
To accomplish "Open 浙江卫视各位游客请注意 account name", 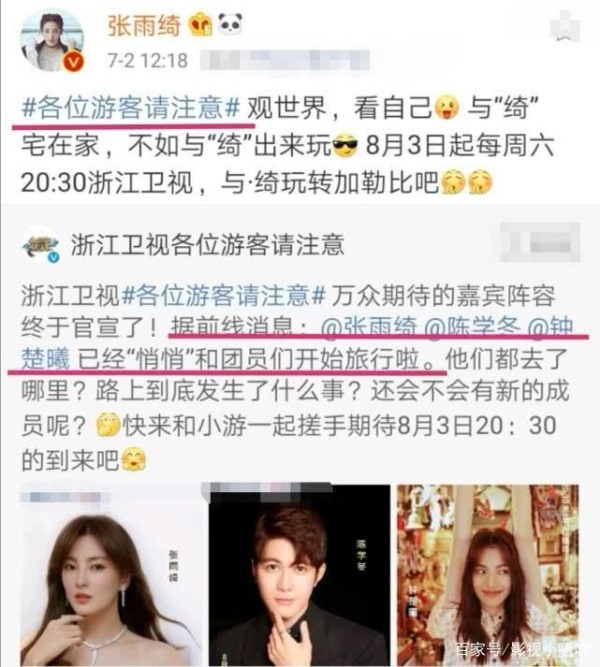I will [208, 245].
